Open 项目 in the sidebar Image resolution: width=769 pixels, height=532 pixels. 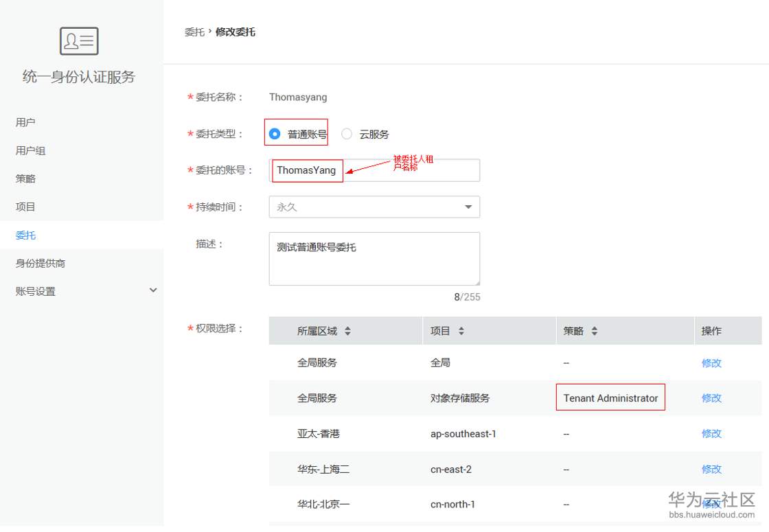pos(25,207)
